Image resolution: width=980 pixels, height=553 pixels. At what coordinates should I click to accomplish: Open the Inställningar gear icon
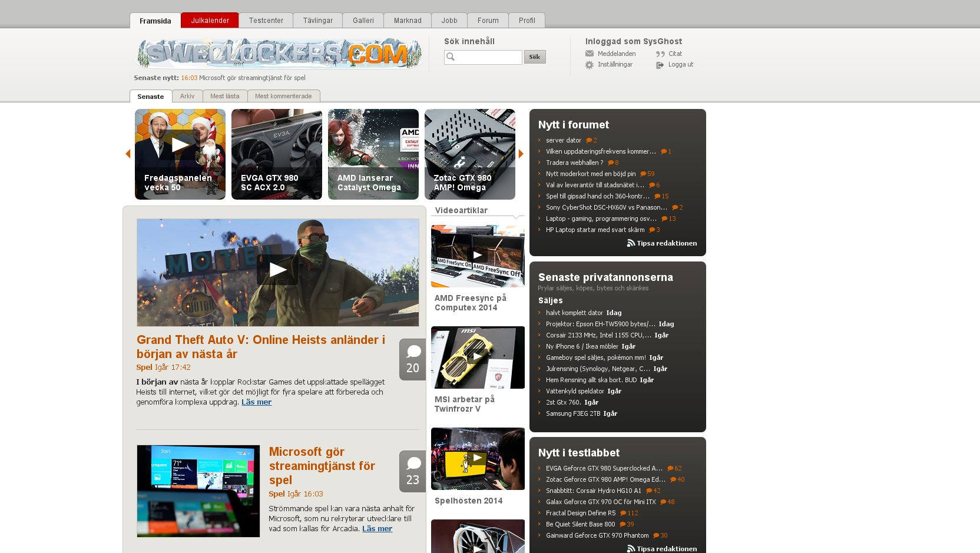590,65
